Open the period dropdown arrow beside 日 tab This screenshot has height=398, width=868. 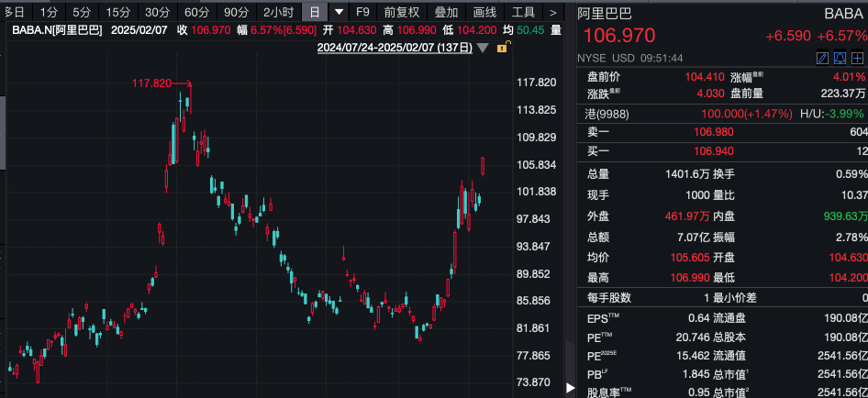click(339, 12)
